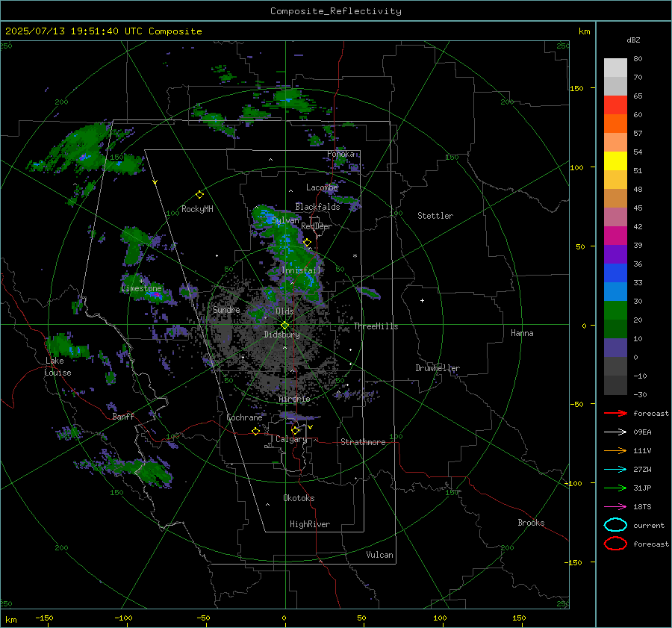Click the Ponoka city label
Screen dimensions: 672x628
340,154
